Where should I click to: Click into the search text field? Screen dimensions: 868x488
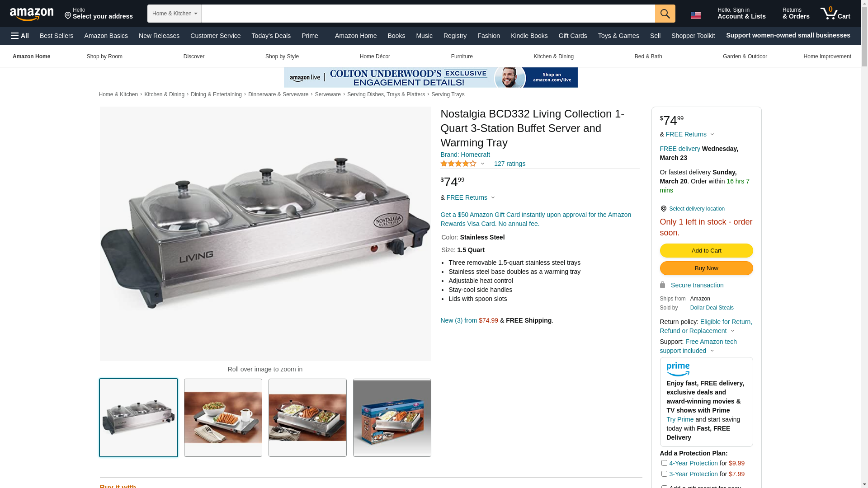tap(428, 14)
